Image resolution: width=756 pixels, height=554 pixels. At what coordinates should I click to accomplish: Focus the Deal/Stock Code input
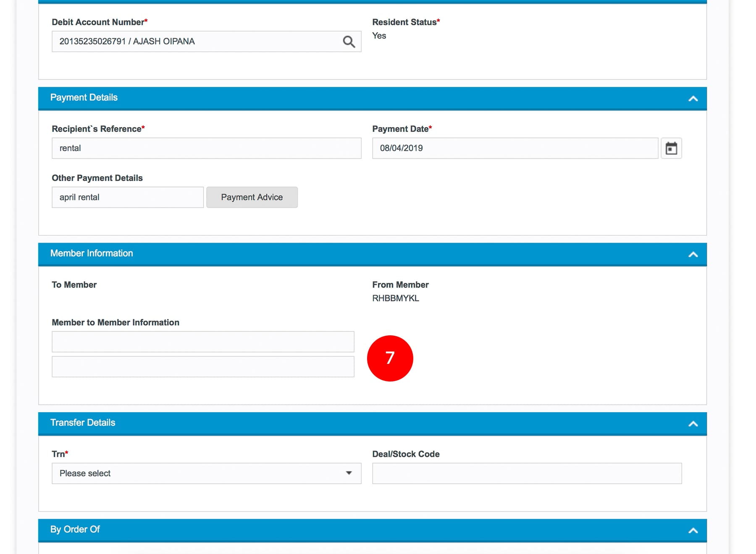pos(527,473)
